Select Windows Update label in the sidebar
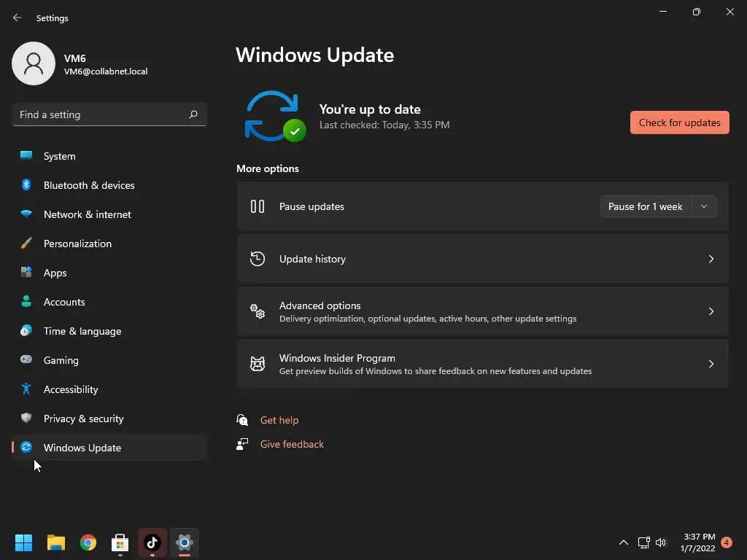 82,448
